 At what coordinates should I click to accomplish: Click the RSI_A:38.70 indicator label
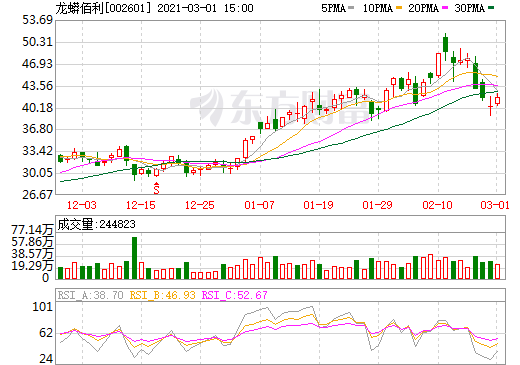tap(90, 295)
